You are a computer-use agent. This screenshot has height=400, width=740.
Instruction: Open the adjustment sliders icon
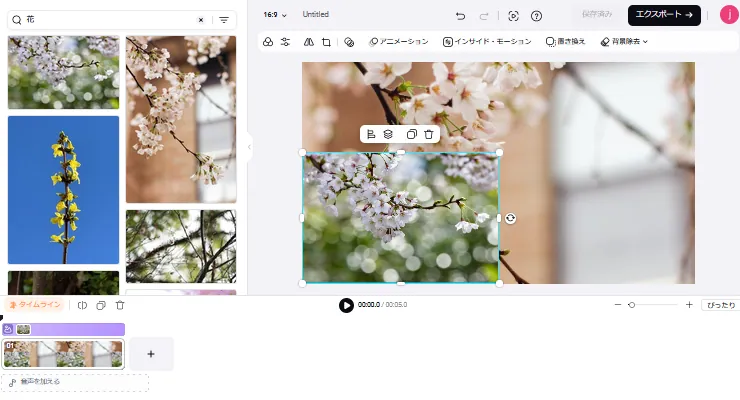pos(285,42)
